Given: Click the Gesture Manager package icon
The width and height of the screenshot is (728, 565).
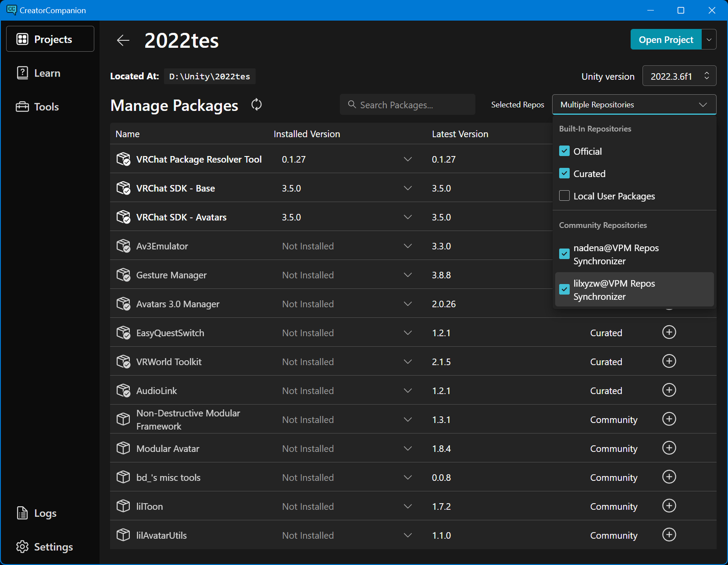Looking at the screenshot, I should click(123, 275).
